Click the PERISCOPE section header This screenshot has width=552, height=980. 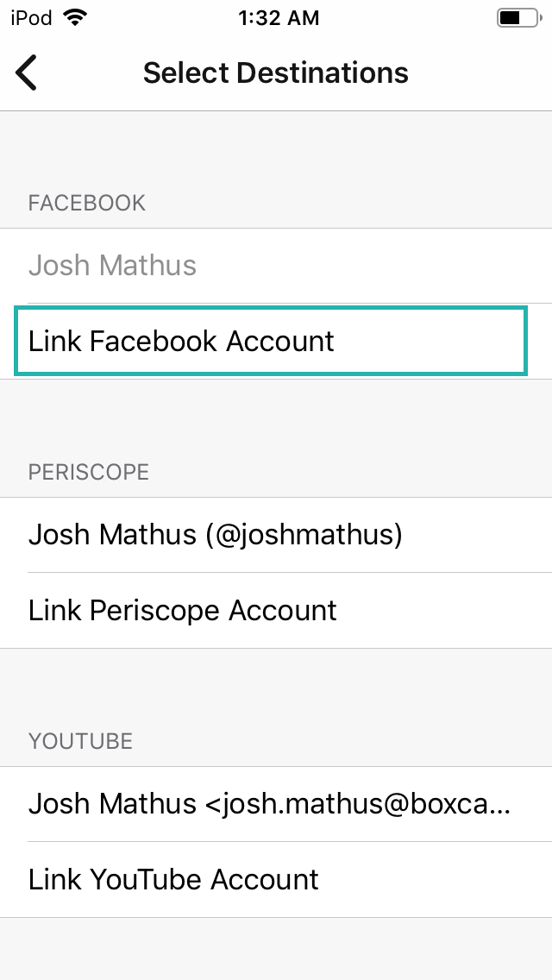89,472
